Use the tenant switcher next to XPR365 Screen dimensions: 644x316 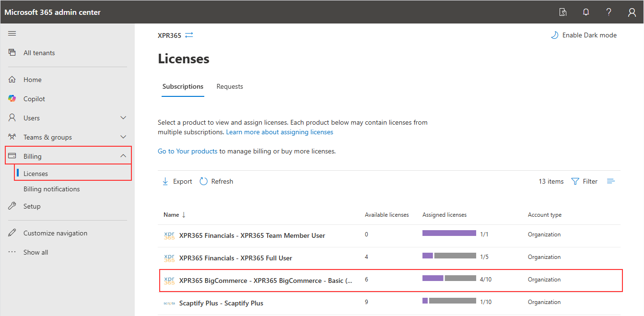[x=189, y=35]
